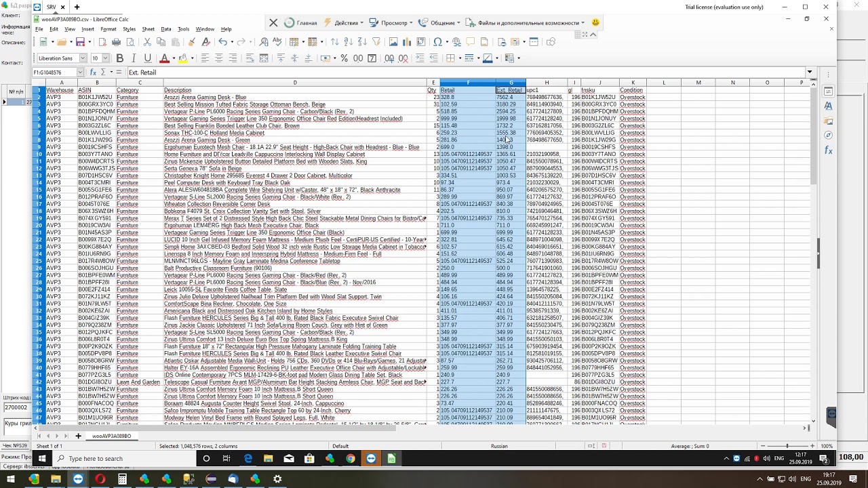
Task: Add a new sheet with plus button
Action: pos(78,436)
